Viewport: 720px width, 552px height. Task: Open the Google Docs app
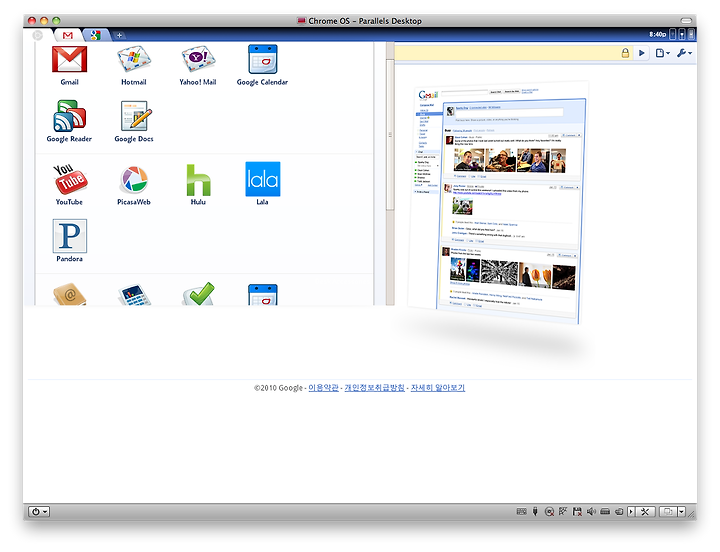[x=134, y=116]
